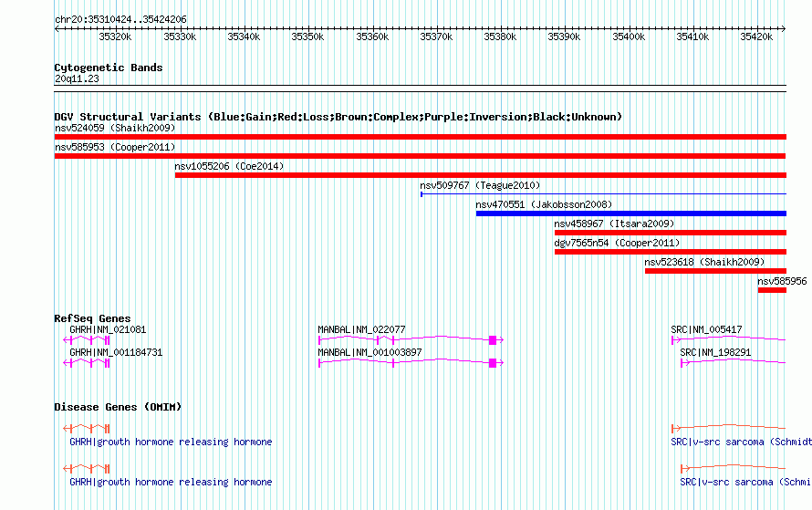Click the 35350k ruler tick label
Viewport: 812px width, 510px height.
[x=307, y=36]
